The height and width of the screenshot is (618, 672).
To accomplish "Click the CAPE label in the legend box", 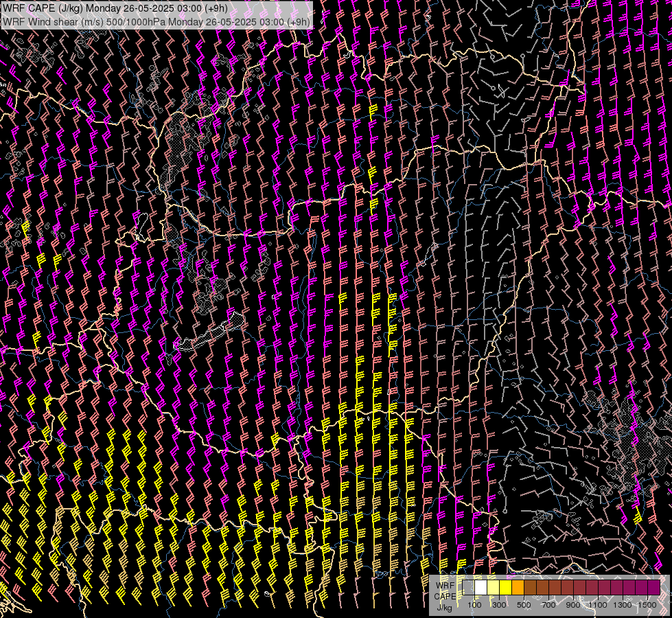I will click(x=445, y=597).
